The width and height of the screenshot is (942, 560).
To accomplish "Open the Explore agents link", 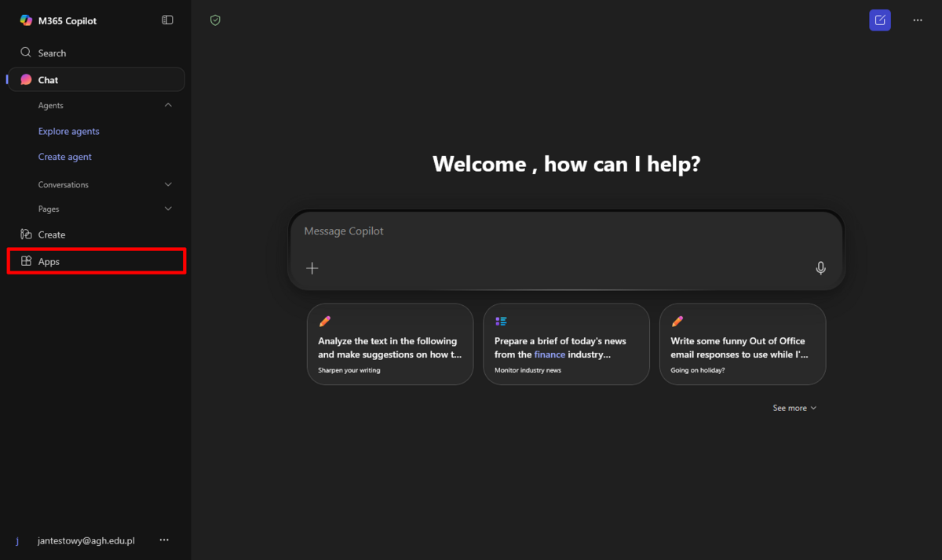I will [x=69, y=132].
